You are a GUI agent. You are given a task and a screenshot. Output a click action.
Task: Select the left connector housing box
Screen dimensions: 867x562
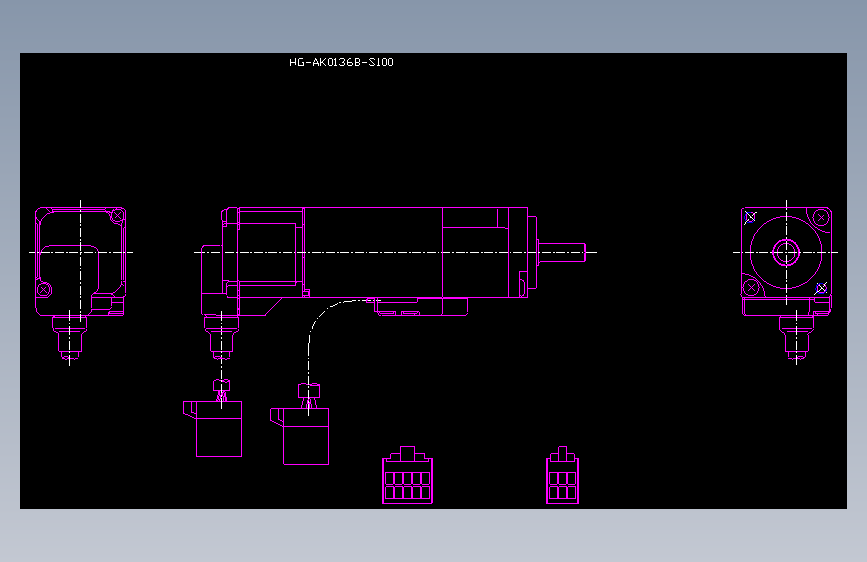click(x=213, y=429)
